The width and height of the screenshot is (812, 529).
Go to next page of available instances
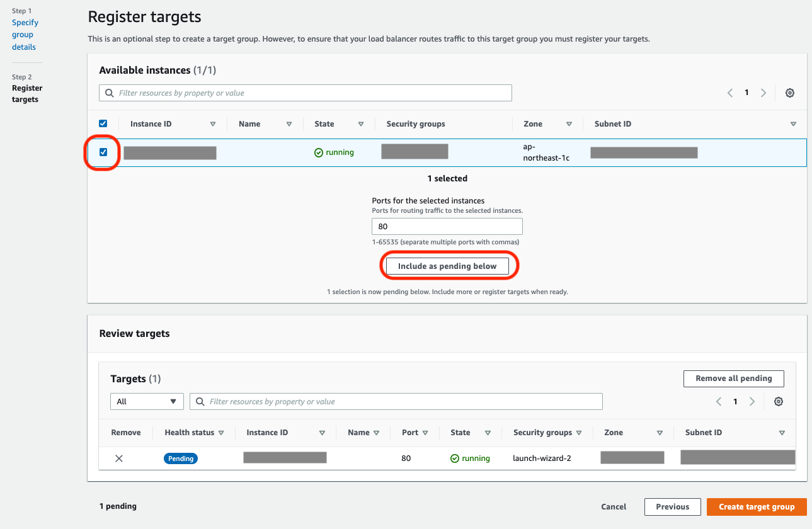(x=763, y=93)
